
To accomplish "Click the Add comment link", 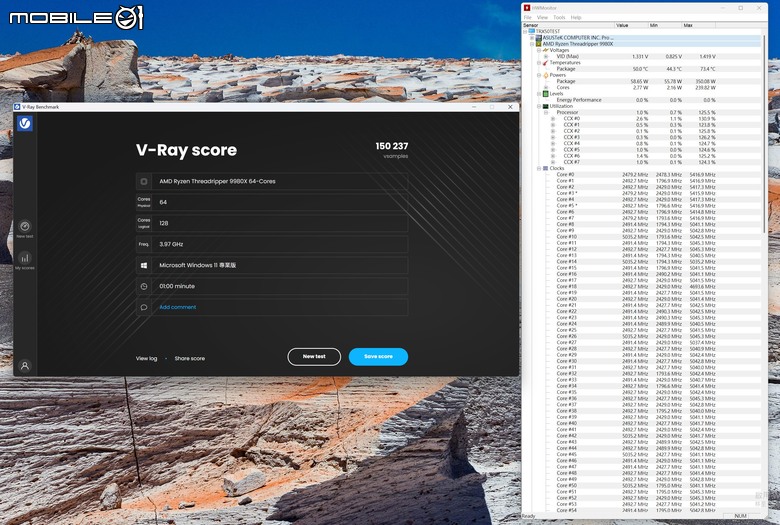I will 178,307.
